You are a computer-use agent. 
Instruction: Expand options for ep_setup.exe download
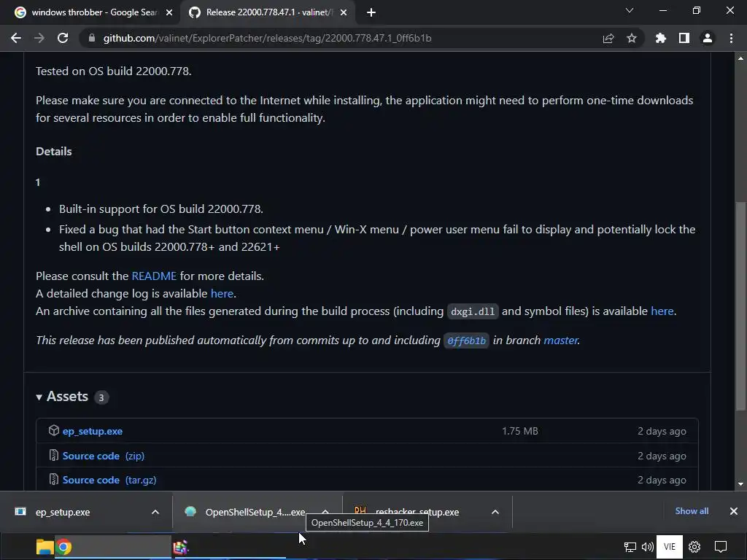coord(155,513)
